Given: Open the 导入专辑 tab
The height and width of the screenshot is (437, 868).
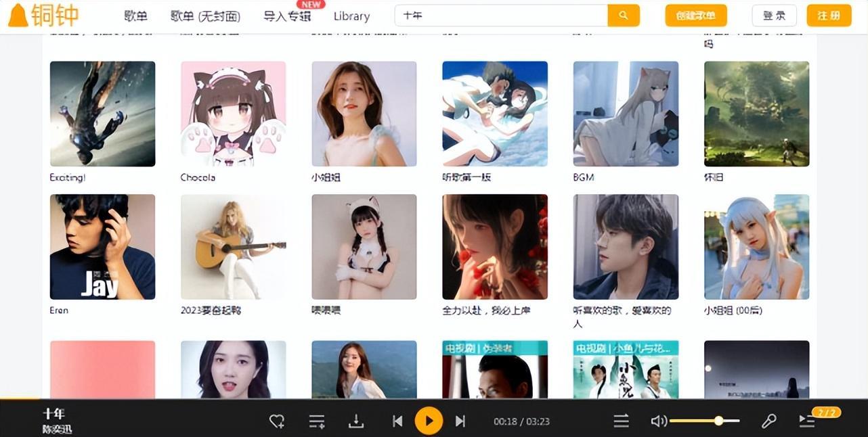Looking at the screenshot, I should (287, 16).
